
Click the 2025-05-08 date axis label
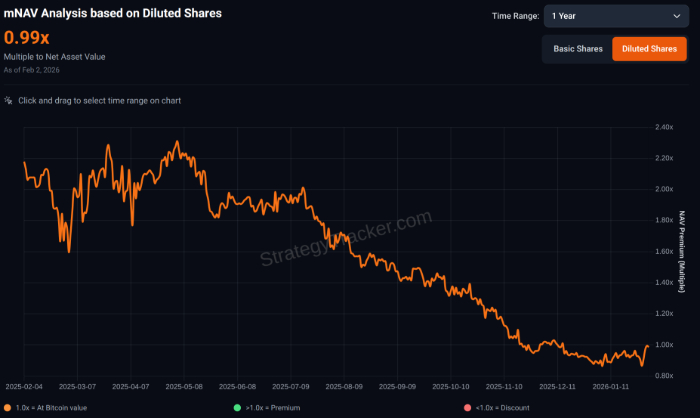point(184,384)
